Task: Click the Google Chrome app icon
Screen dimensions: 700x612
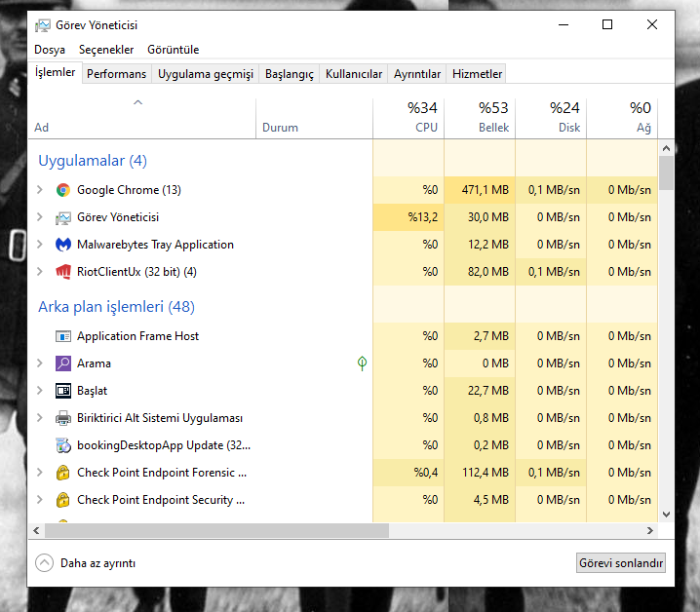Action: pos(63,190)
